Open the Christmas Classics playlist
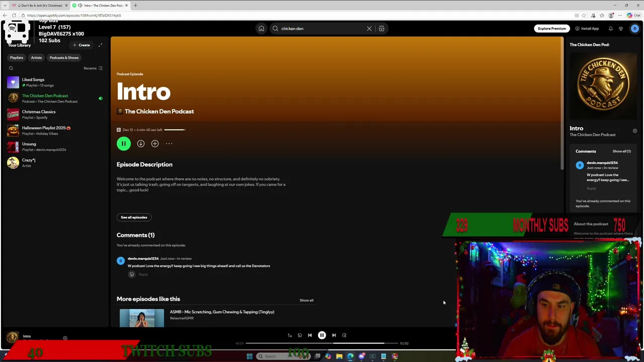The width and height of the screenshot is (644, 362). pos(55,114)
